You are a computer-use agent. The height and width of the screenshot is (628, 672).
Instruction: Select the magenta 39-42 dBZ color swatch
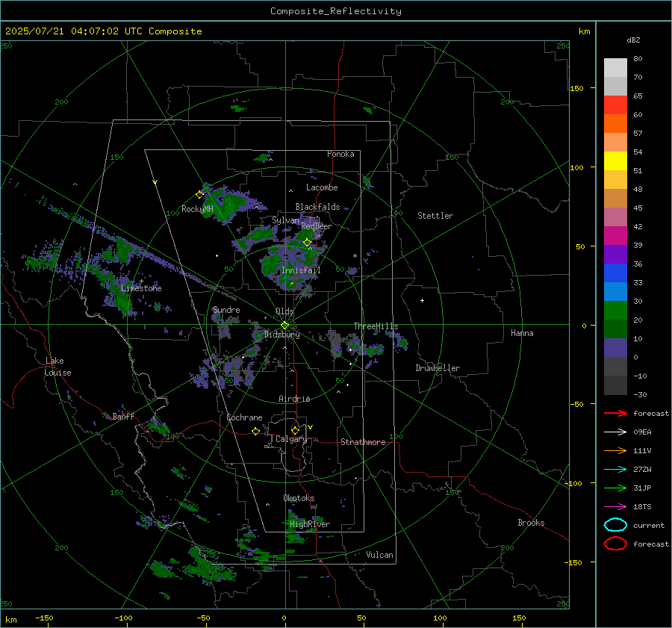pos(615,236)
